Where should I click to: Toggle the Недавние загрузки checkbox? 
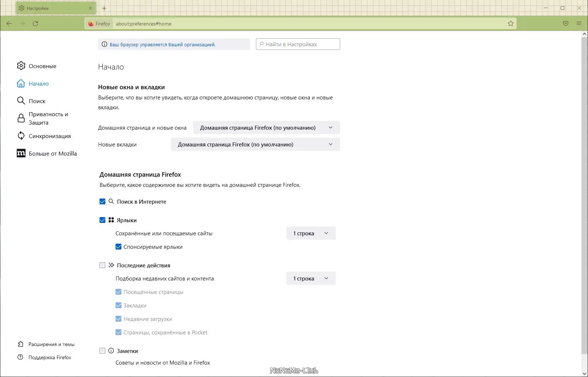(x=118, y=319)
